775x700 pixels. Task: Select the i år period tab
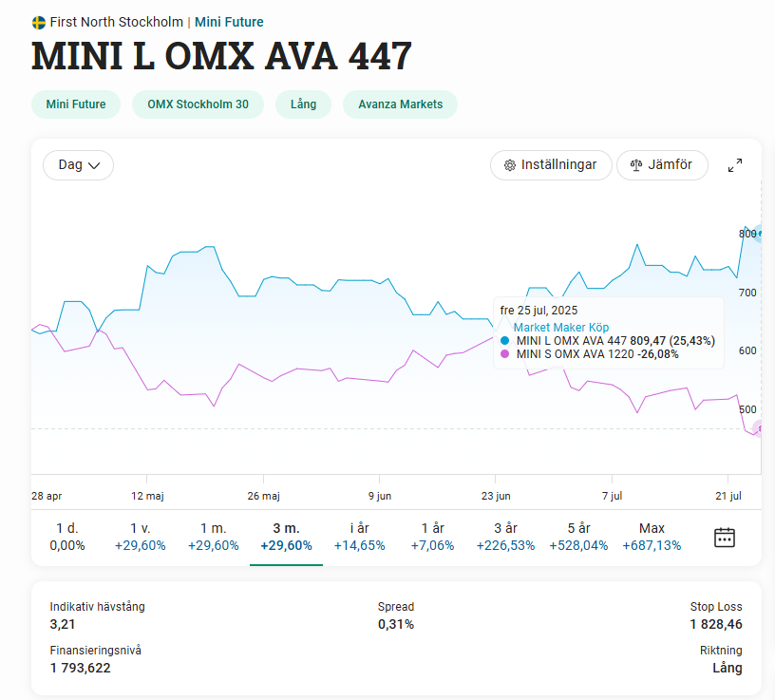click(359, 537)
